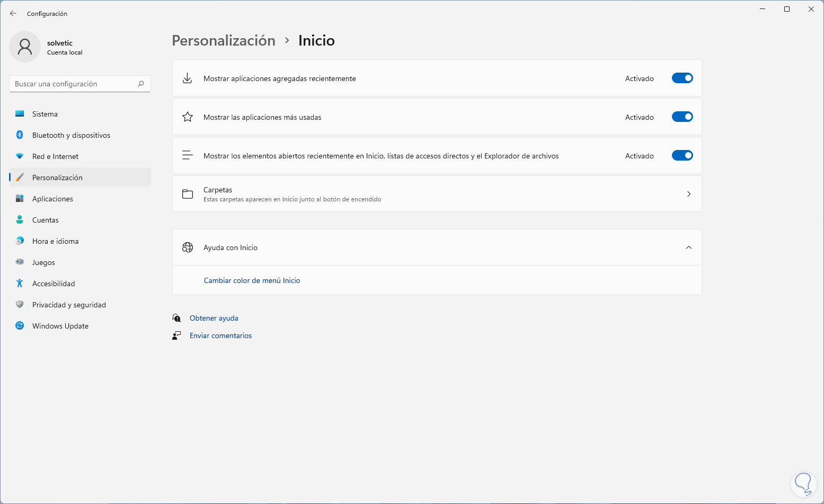Viewport: 824px width, 504px height.
Task: Click the Red e Internet wifi icon
Action: (20, 156)
